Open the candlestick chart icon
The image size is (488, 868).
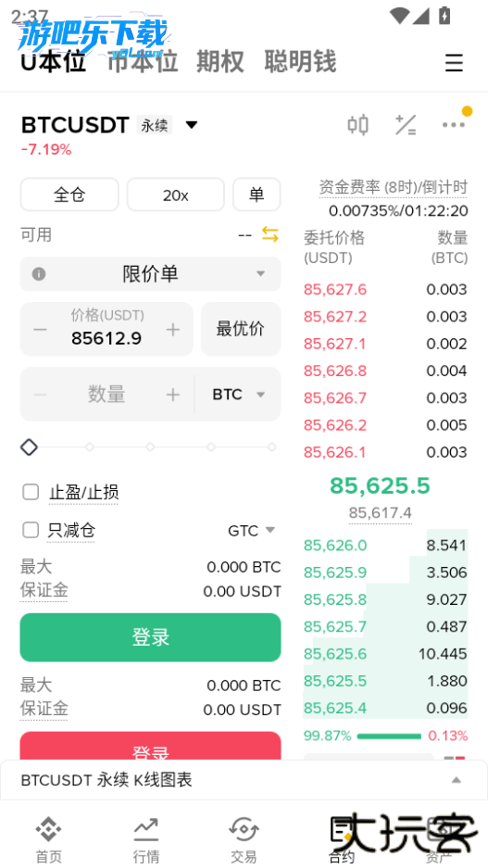coord(358,124)
